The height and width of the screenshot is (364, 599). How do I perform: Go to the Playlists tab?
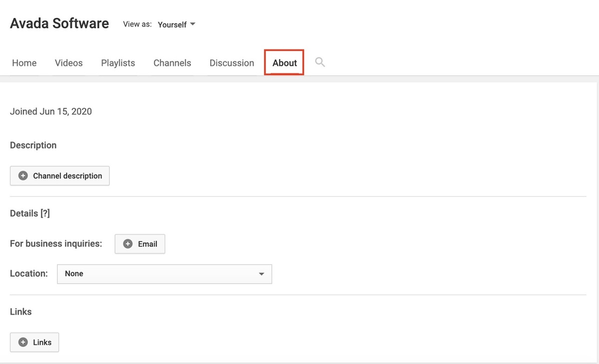(x=118, y=63)
